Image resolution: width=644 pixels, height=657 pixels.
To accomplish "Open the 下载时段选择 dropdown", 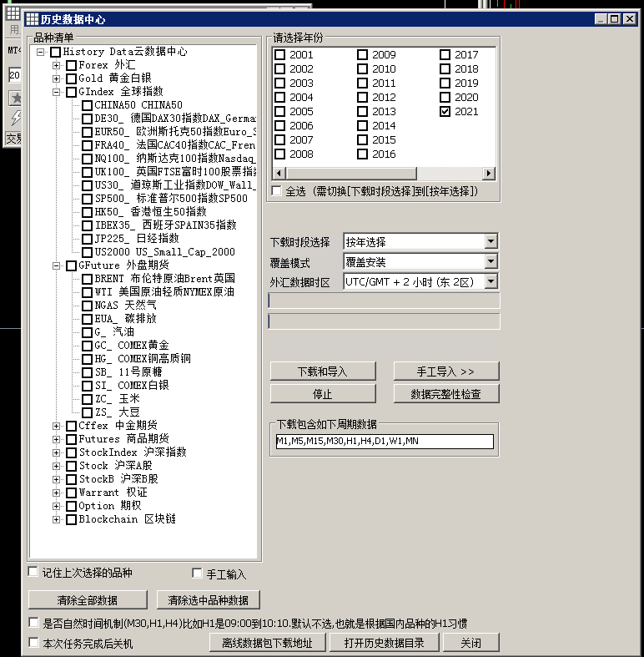I will (x=491, y=242).
